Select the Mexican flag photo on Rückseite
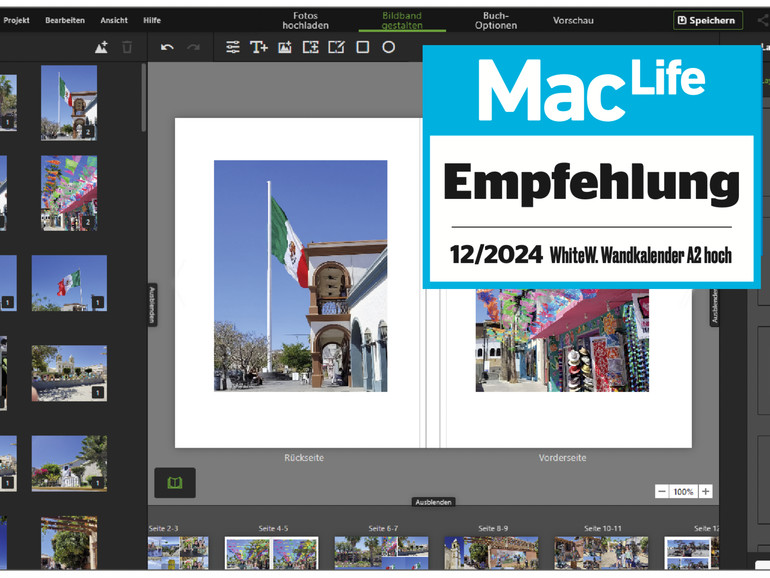This screenshot has height=578, width=770. [x=301, y=275]
